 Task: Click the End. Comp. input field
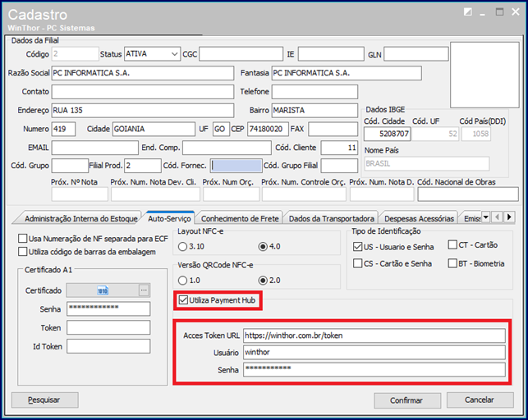tap(227, 148)
